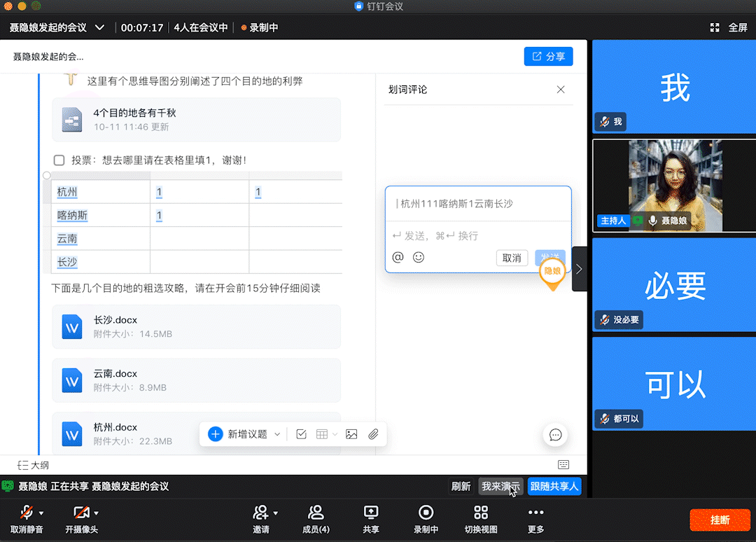Image resolution: width=756 pixels, height=542 pixels.
Task: Expand the 新增议题 dropdown arrow
Action: tap(278, 435)
